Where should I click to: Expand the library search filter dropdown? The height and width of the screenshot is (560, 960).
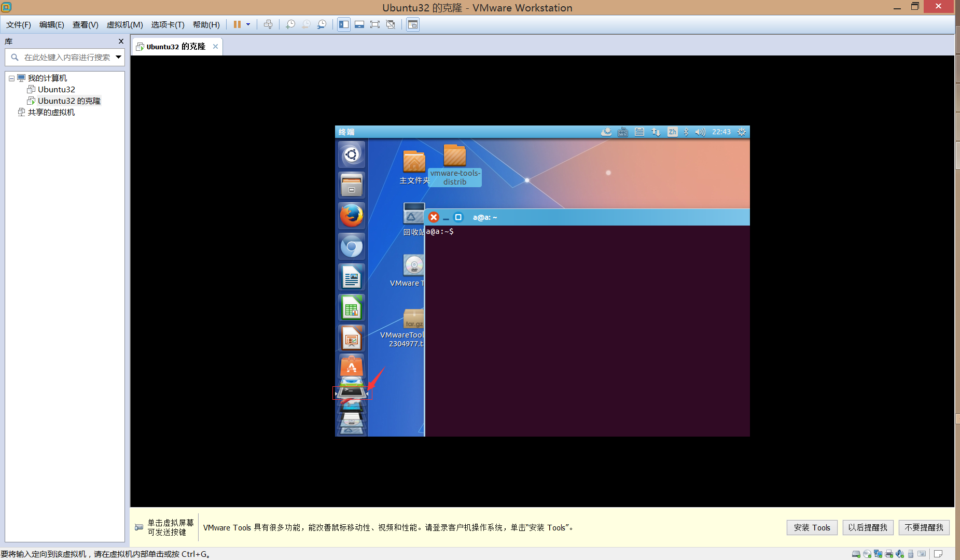(119, 58)
